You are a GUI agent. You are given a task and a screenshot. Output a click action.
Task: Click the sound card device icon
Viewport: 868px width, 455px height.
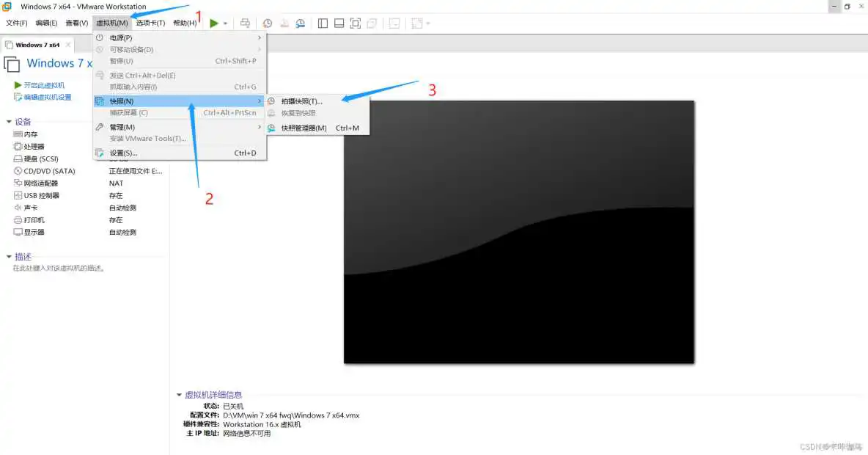click(17, 208)
